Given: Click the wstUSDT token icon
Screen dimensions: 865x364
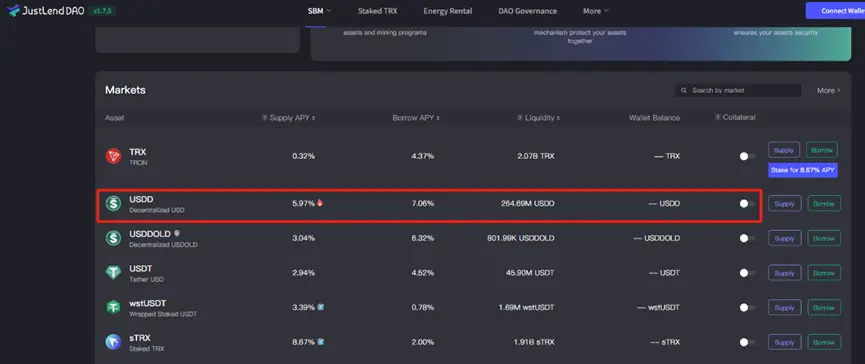Looking at the screenshot, I should tap(113, 308).
